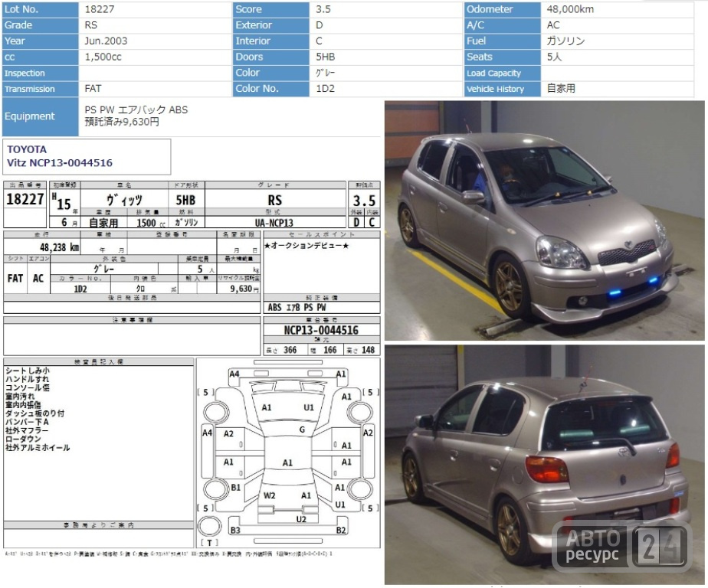
Task: Select the 1,500cc engine value
Action: (x=103, y=57)
